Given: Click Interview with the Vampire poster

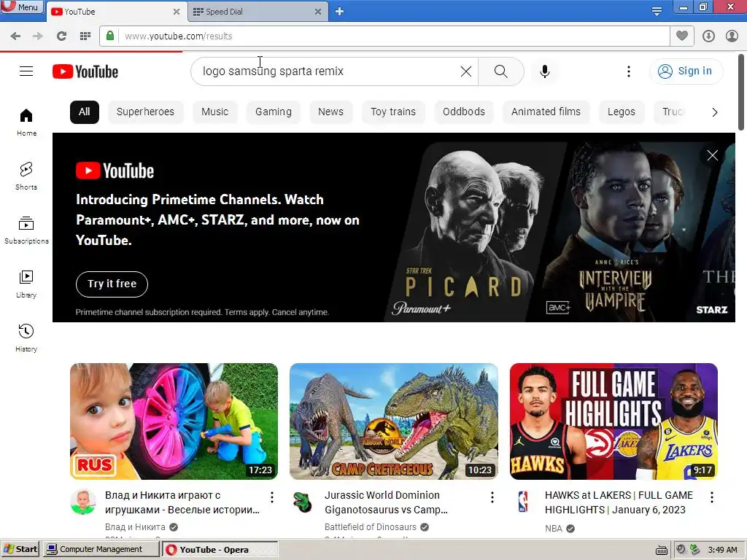Looking at the screenshot, I should (x=619, y=231).
